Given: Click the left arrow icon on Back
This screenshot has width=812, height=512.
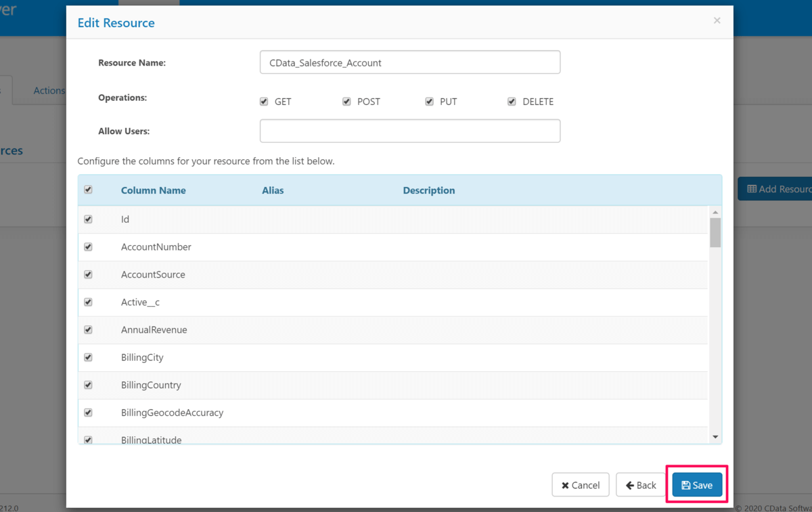Looking at the screenshot, I should click(x=629, y=485).
